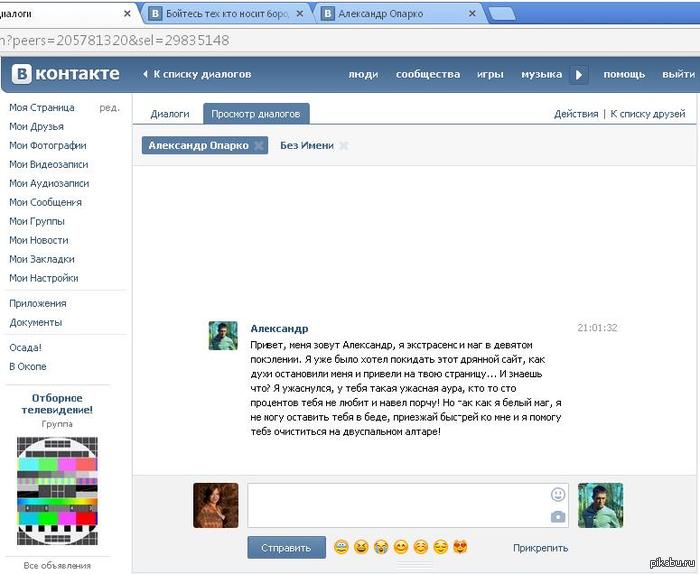Open the Прикрепить attach menu
The height and width of the screenshot is (574, 700).
540,548
